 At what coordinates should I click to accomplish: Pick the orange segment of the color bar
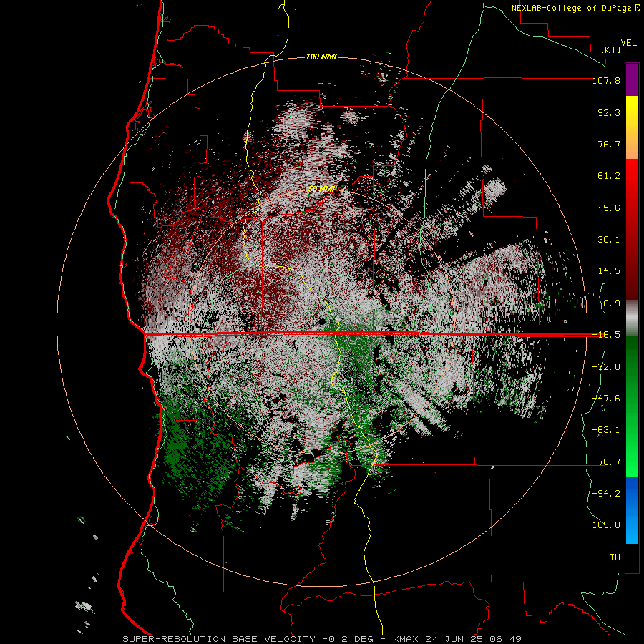[632, 144]
